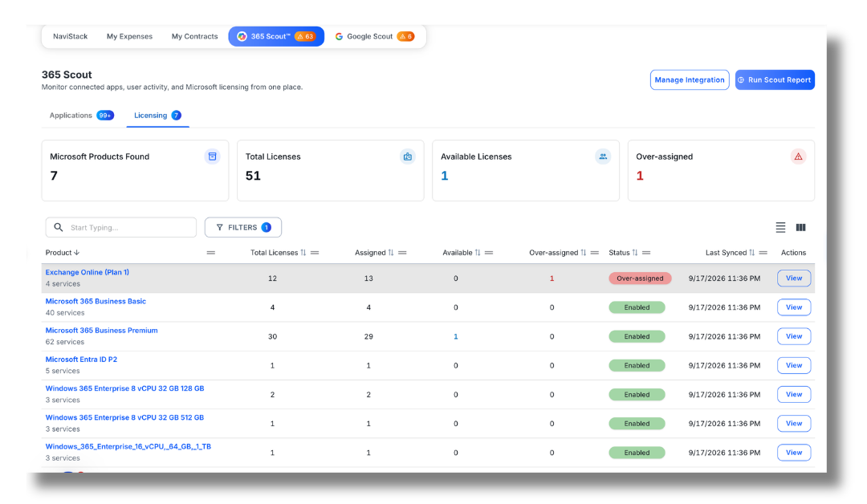867x504 pixels.
Task: Sort by Product column arrow
Action: (x=77, y=253)
